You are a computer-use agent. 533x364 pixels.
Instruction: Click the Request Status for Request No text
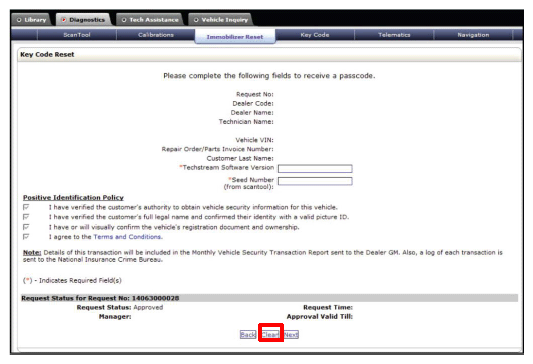pyautogui.click(x=100, y=298)
